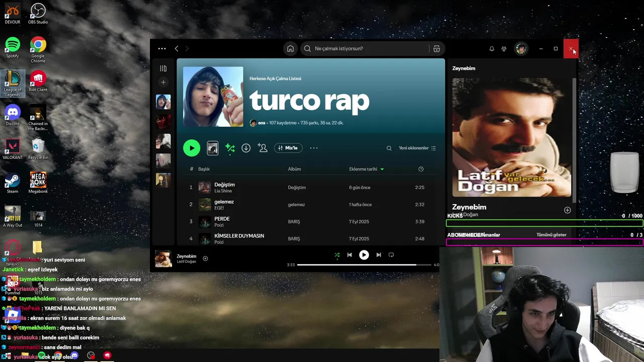
Task: Sort the tracks by the 'Başlık' column
Action: 204,169
